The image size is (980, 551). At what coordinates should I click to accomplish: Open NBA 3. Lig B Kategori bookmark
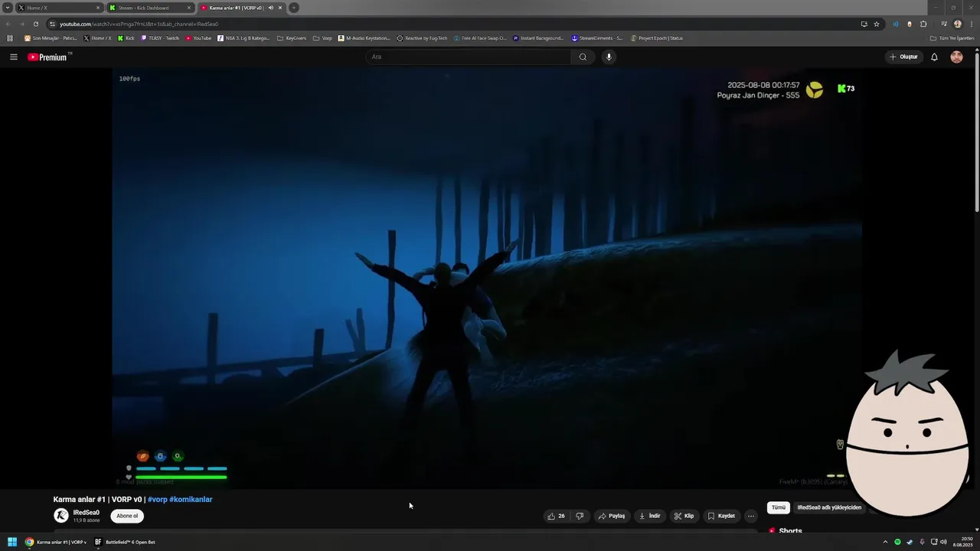[243, 37]
